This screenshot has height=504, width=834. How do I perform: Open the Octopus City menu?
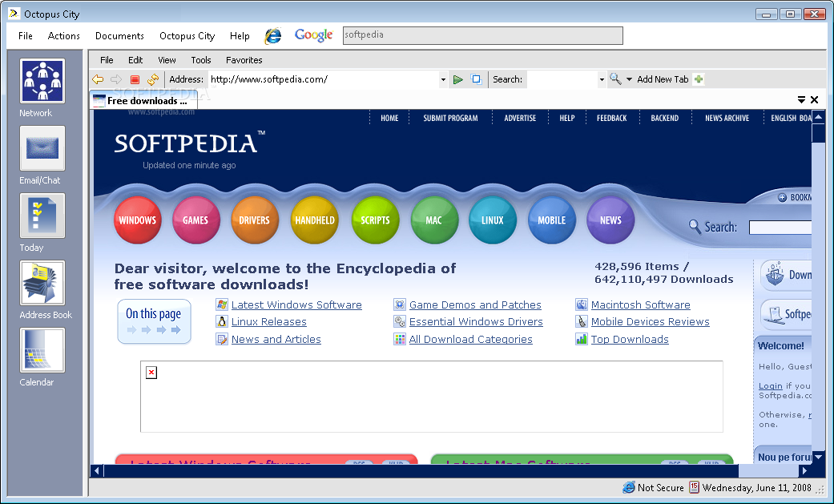pos(187,36)
